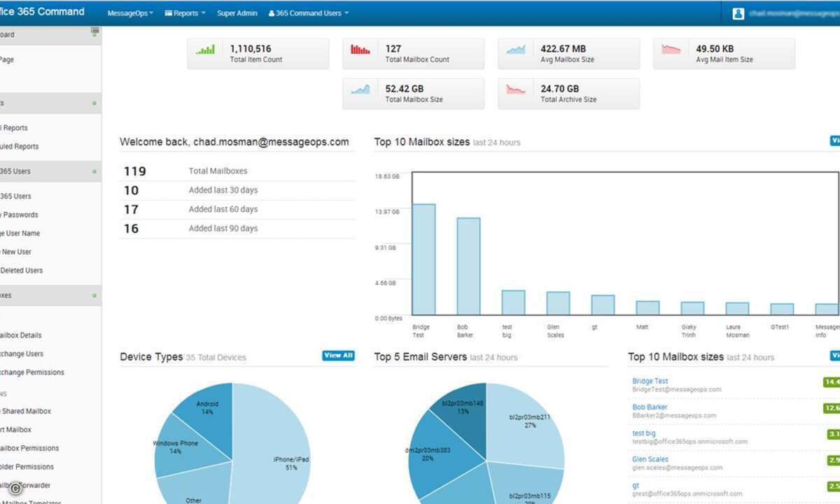Image resolution: width=840 pixels, height=504 pixels.
Task: Click the Total Mailbox Count red bars icon
Action: (360, 50)
